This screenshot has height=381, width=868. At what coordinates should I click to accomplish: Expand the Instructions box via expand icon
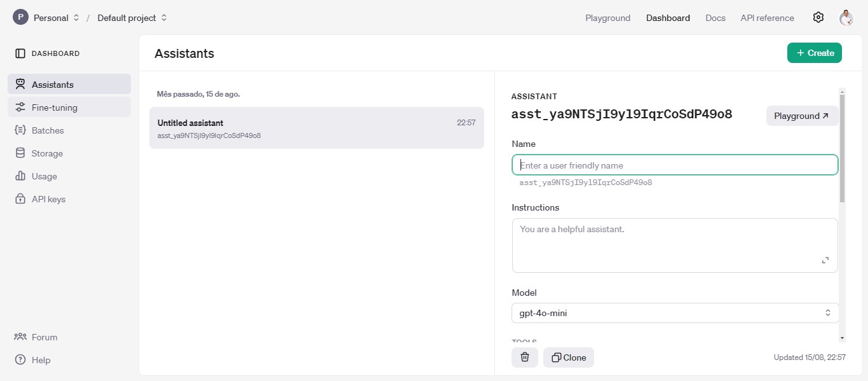click(x=825, y=260)
